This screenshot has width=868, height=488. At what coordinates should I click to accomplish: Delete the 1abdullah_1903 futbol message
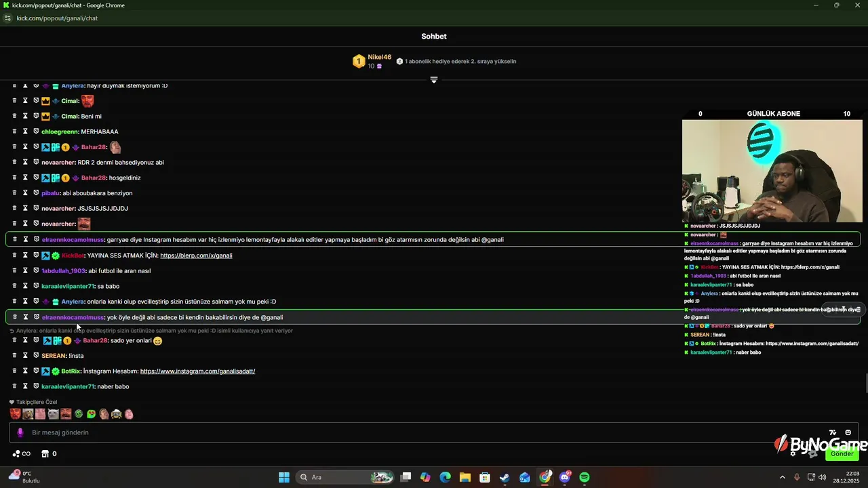(x=14, y=270)
